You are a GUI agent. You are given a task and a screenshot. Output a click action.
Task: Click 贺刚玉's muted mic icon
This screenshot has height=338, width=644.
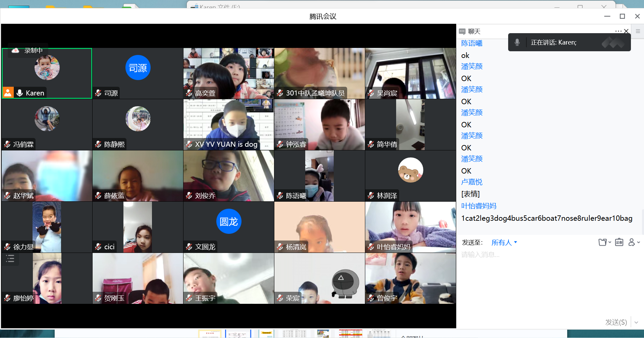98,298
